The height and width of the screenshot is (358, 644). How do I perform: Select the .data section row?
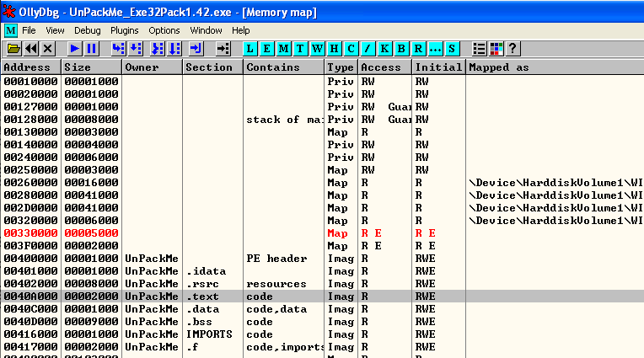click(x=322, y=309)
